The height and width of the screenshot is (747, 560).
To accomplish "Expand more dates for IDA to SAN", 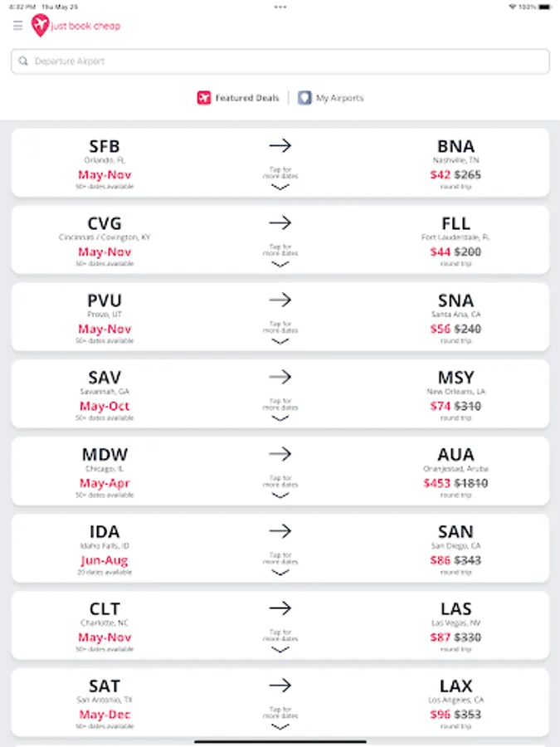I will click(280, 573).
